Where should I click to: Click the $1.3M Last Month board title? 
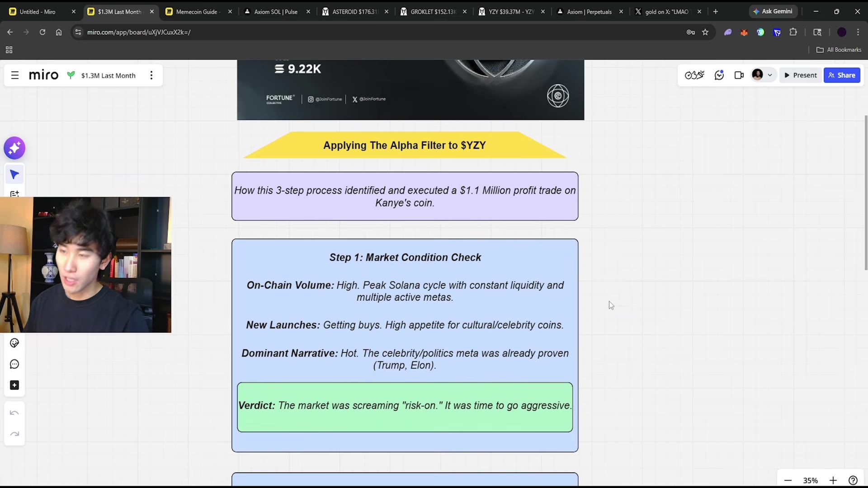coord(108,75)
